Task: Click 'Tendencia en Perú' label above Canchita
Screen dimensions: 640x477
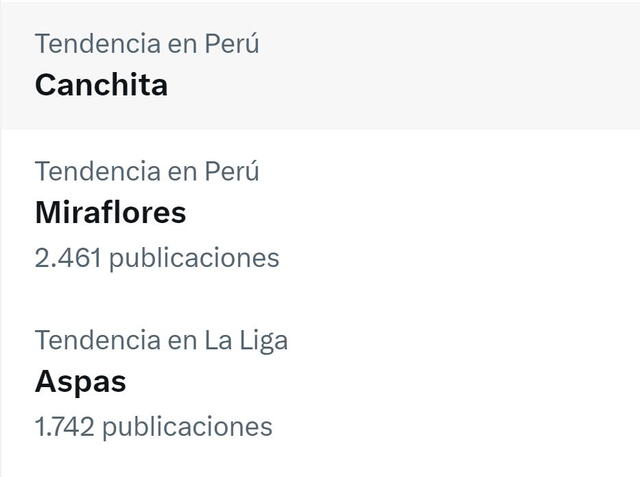Action: [x=147, y=44]
